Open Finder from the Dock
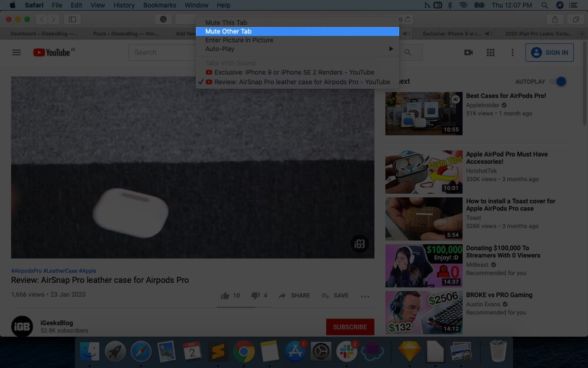Image resolution: width=588 pixels, height=368 pixels. click(x=89, y=352)
